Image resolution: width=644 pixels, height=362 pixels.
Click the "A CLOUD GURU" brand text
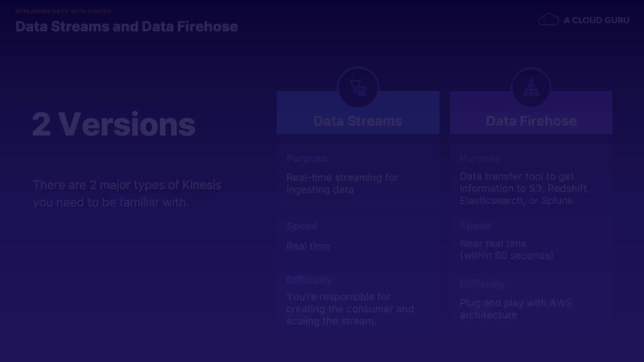pyautogui.click(x=596, y=20)
